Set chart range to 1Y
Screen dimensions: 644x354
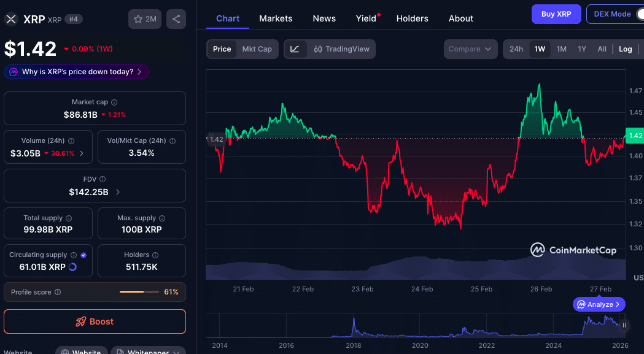click(x=582, y=49)
